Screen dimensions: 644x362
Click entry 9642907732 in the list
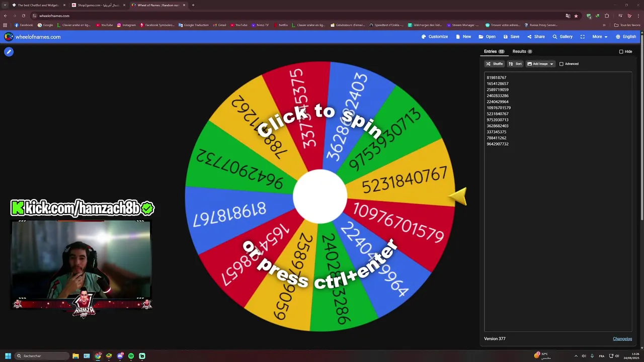(498, 144)
